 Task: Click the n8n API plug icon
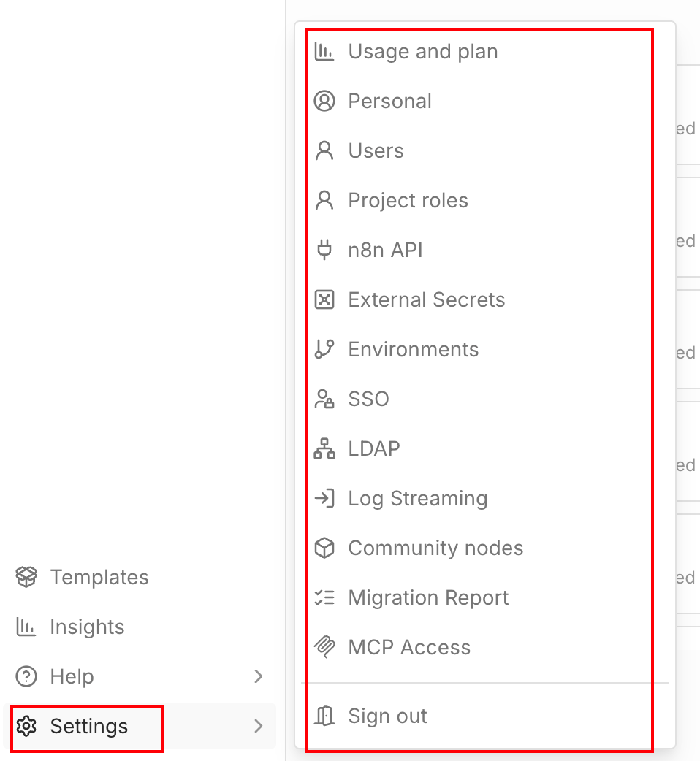pyautogui.click(x=324, y=251)
